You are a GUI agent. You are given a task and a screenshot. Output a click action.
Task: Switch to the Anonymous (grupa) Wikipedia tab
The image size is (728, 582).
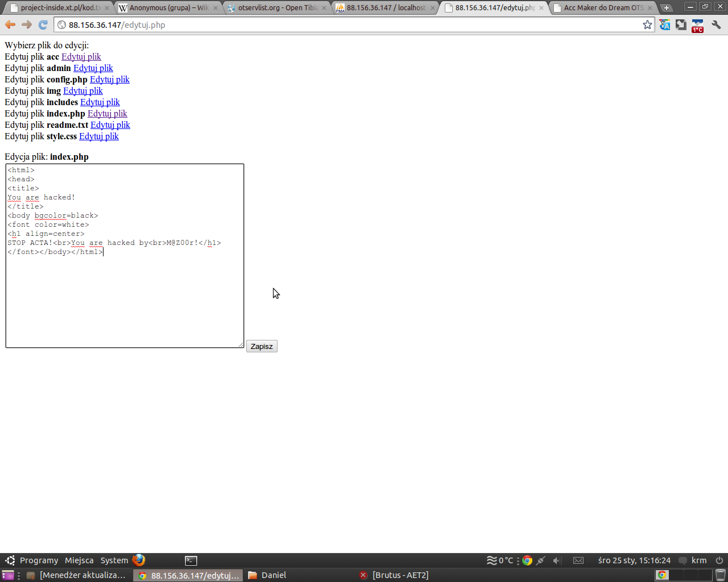pyautogui.click(x=168, y=8)
